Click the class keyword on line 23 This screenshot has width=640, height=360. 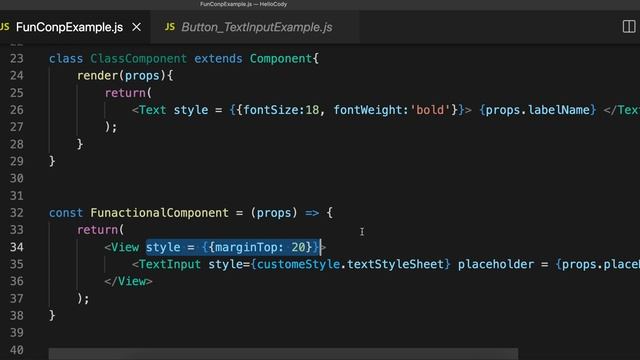point(66,59)
